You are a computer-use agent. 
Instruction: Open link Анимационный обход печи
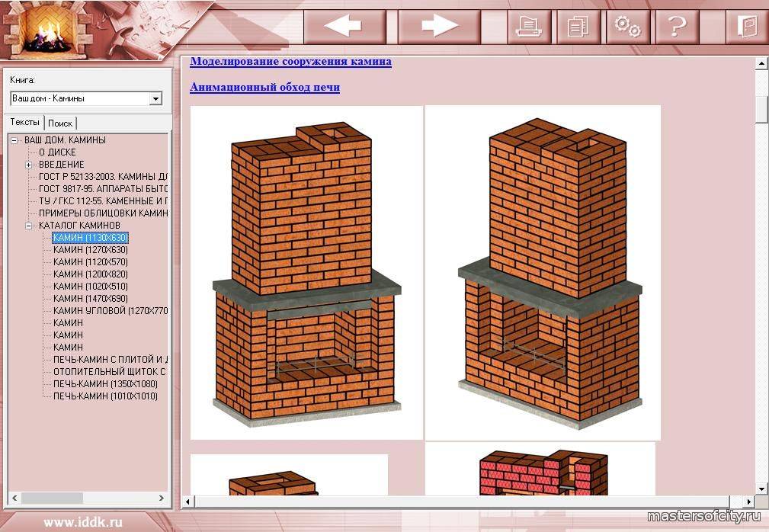264,87
